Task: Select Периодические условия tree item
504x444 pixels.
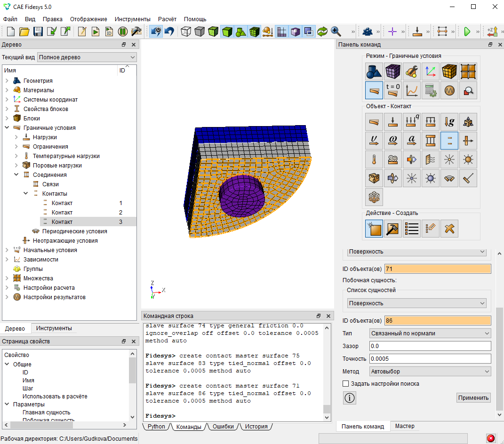Action: [74, 231]
